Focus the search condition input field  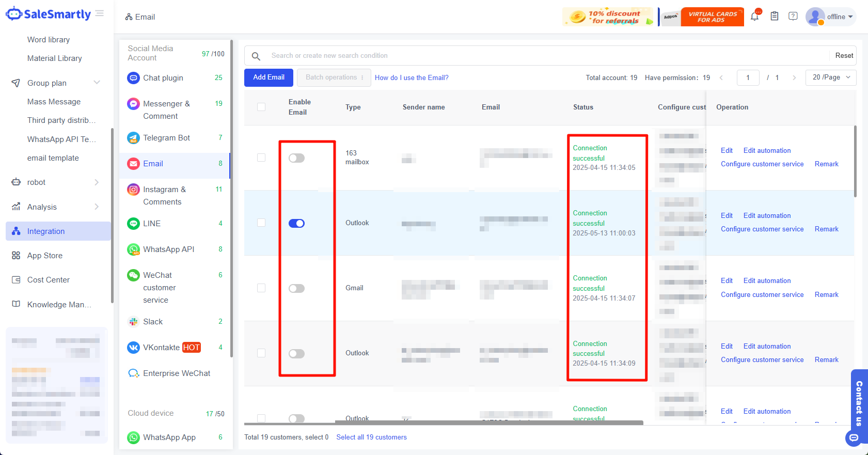[547, 56]
